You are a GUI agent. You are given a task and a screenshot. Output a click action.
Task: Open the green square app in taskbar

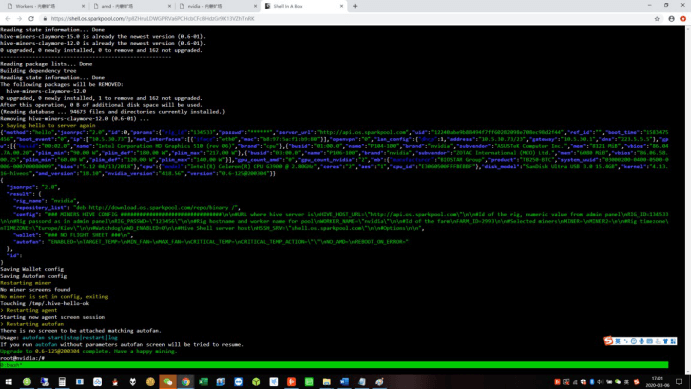pos(309,381)
